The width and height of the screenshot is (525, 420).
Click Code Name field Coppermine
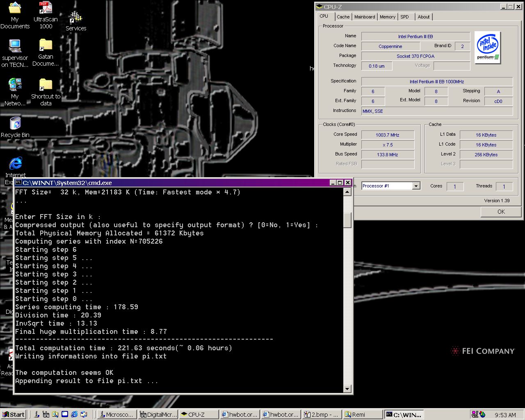pyautogui.click(x=390, y=46)
